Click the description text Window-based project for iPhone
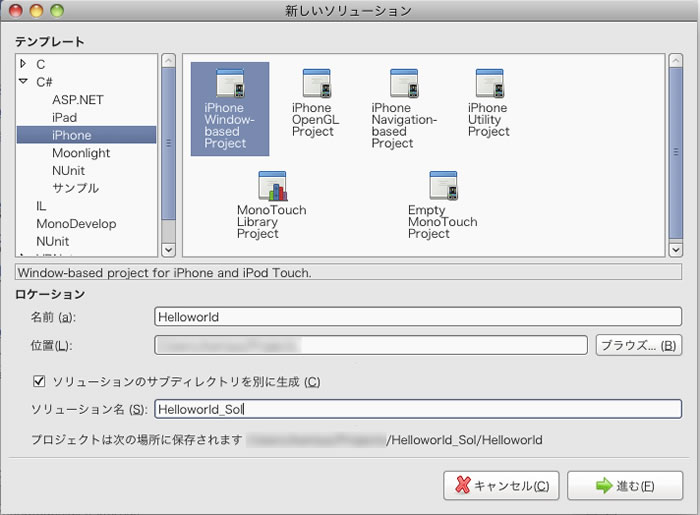Screen dimensions: 700x515 click(164, 273)
